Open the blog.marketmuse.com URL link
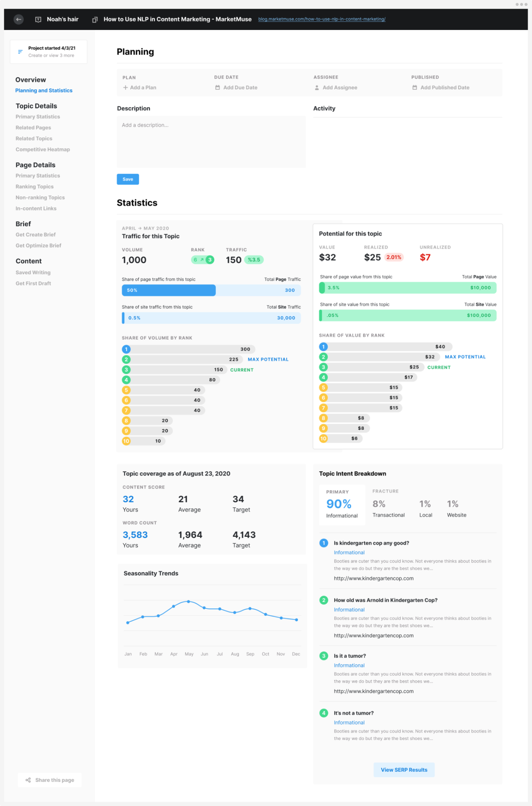The image size is (532, 806). pos(322,19)
